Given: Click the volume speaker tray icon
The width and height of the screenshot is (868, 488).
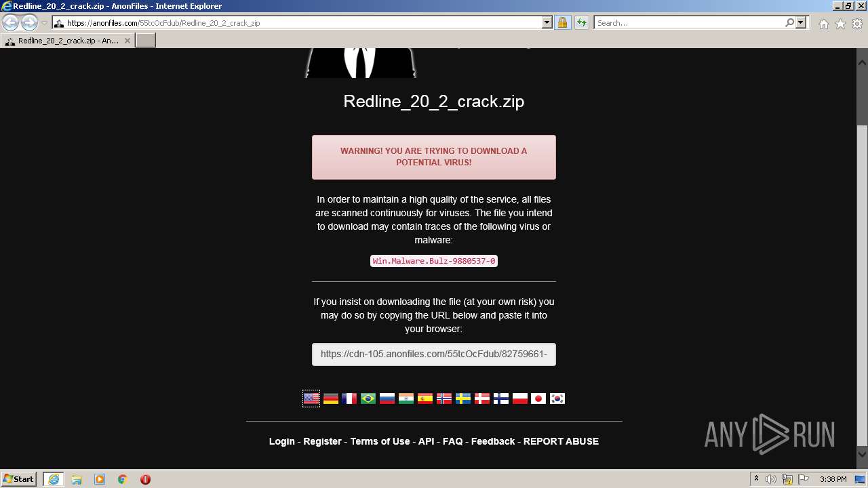Looking at the screenshot, I should click(771, 479).
